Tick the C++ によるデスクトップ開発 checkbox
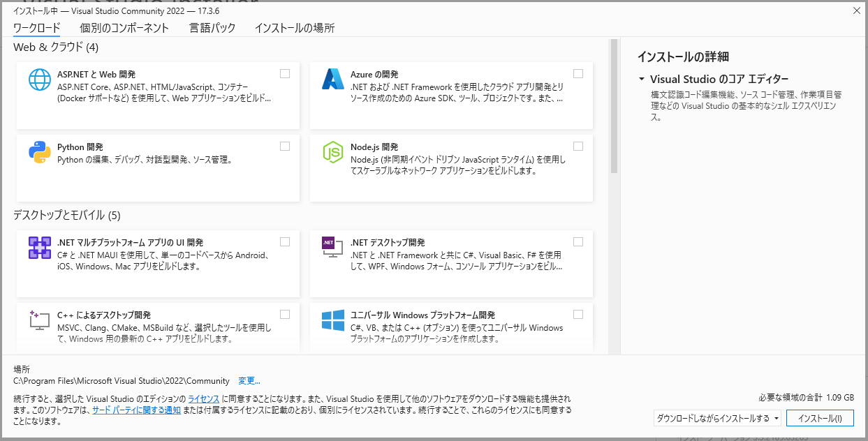The height and width of the screenshot is (441, 868). 285,314
